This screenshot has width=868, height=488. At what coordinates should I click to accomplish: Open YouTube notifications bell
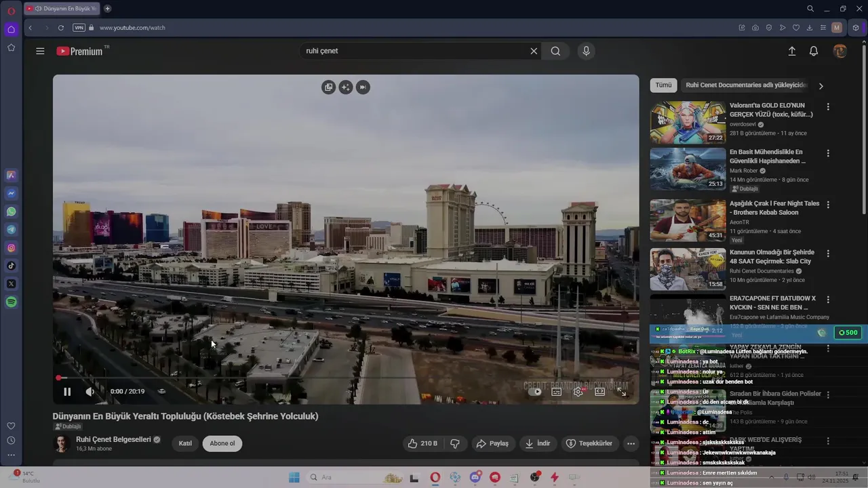tap(814, 51)
